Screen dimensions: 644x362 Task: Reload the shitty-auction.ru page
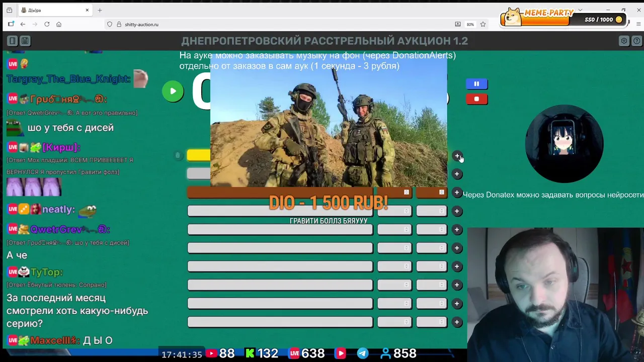(x=47, y=24)
